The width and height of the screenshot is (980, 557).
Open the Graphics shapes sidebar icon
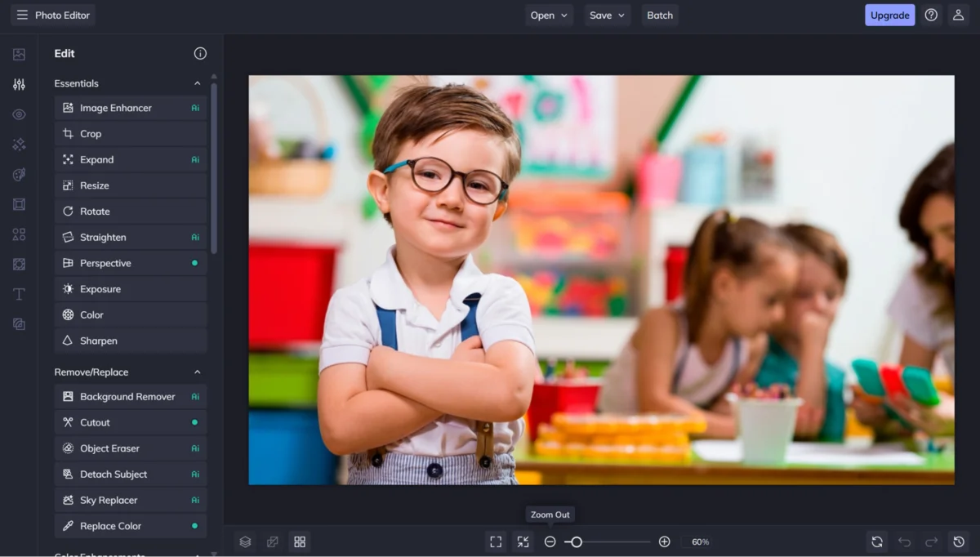tap(19, 234)
